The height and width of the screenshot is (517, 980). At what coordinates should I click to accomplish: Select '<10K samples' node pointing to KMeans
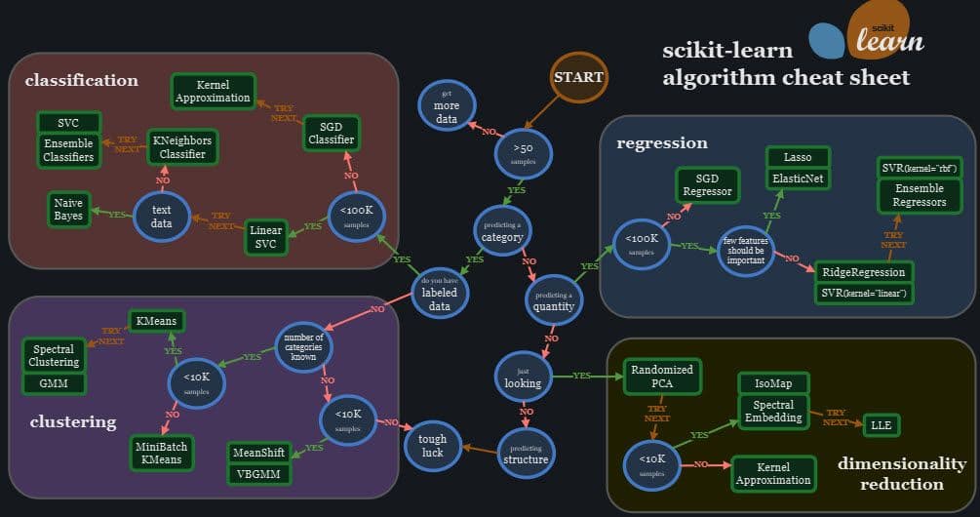tap(196, 383)
